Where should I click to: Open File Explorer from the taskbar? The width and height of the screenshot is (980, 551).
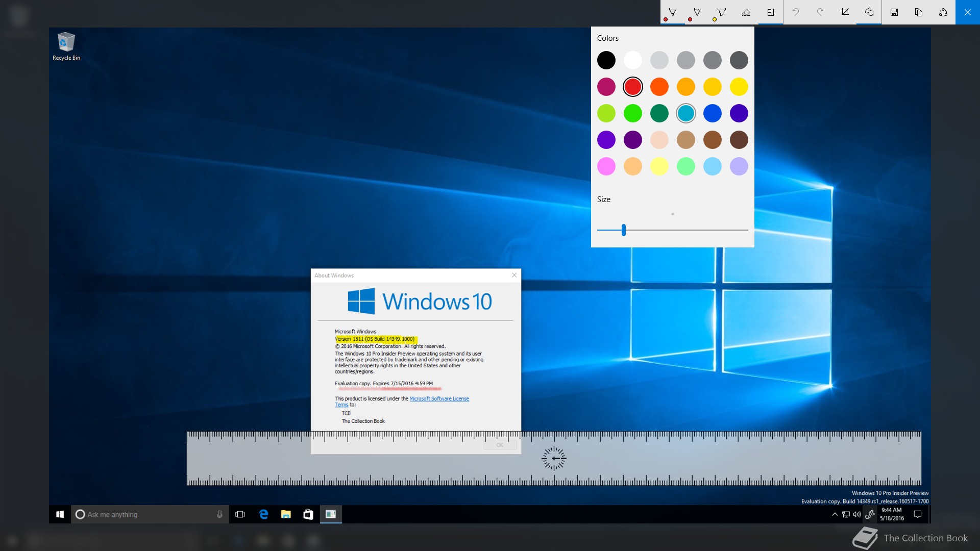286,514
